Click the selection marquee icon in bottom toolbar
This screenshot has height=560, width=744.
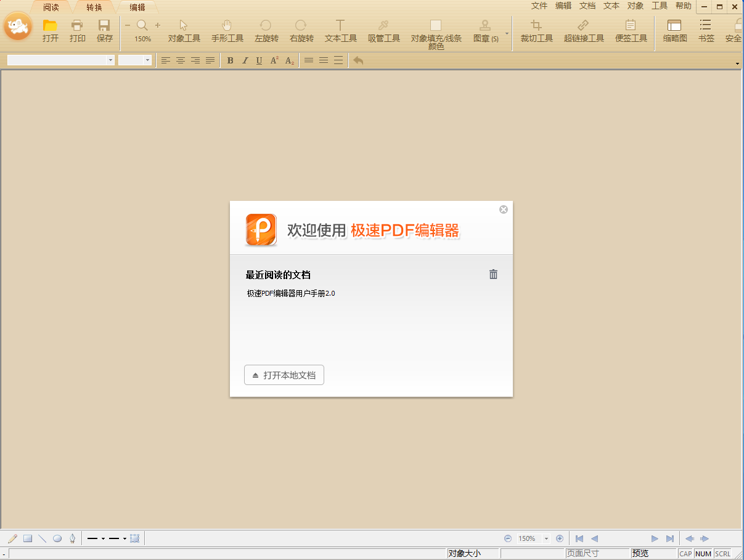[135, 538]
